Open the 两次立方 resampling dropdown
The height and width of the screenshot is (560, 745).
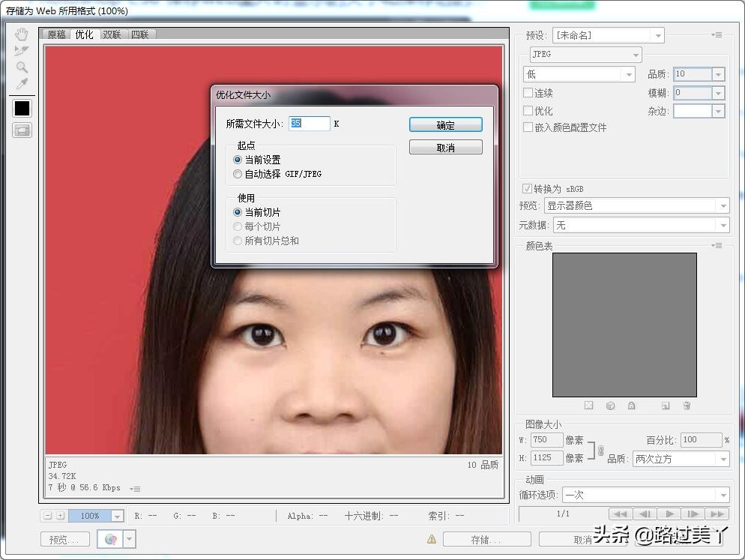click(x=680, y=459)
